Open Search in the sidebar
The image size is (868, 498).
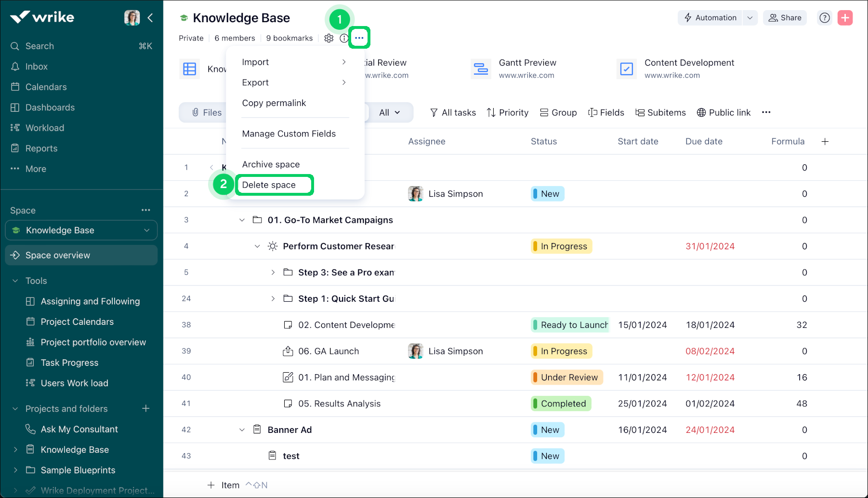coord(39,46)
